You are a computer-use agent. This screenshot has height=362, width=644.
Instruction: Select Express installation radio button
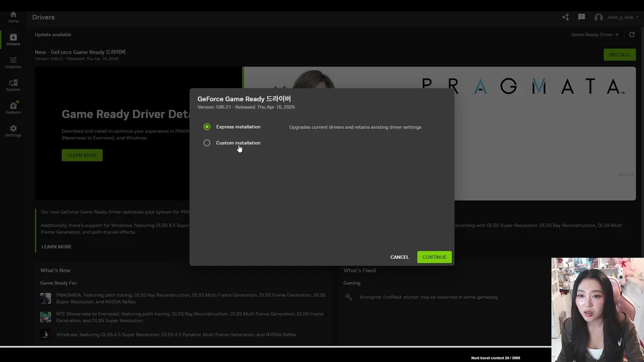[207, 127]
